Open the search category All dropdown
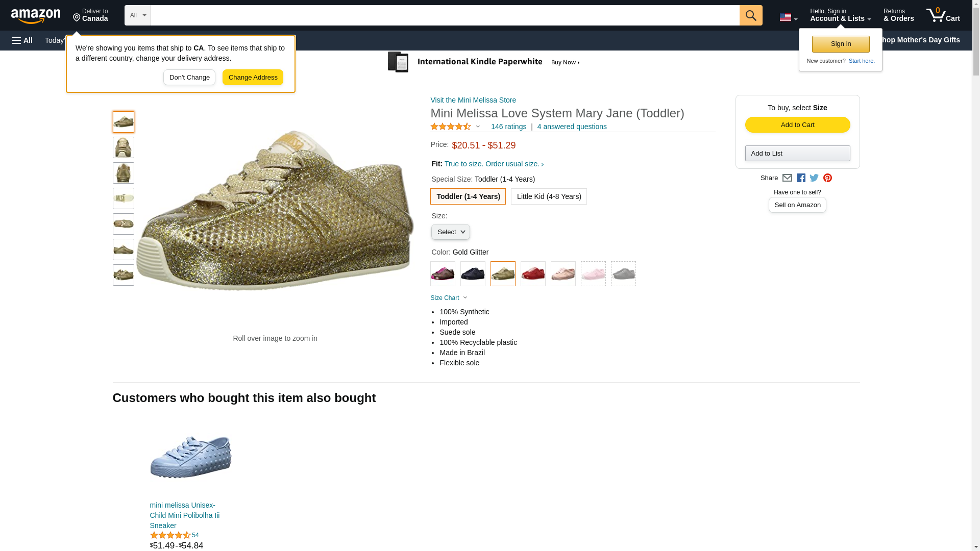This screenshot has width=980, height=551. click(138, 15)
